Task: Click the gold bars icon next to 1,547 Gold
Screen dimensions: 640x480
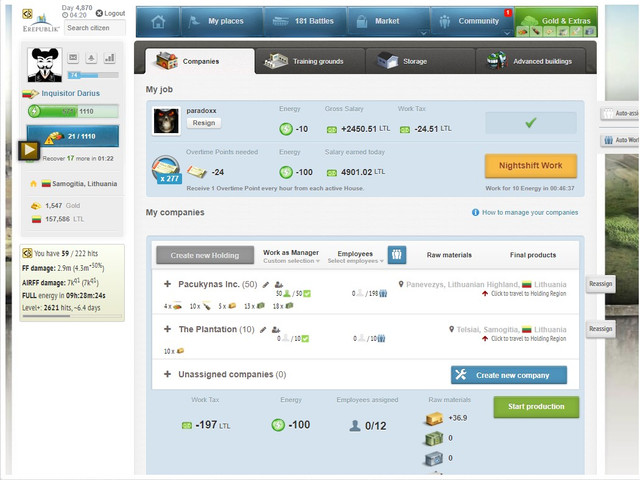Action: 36,206
